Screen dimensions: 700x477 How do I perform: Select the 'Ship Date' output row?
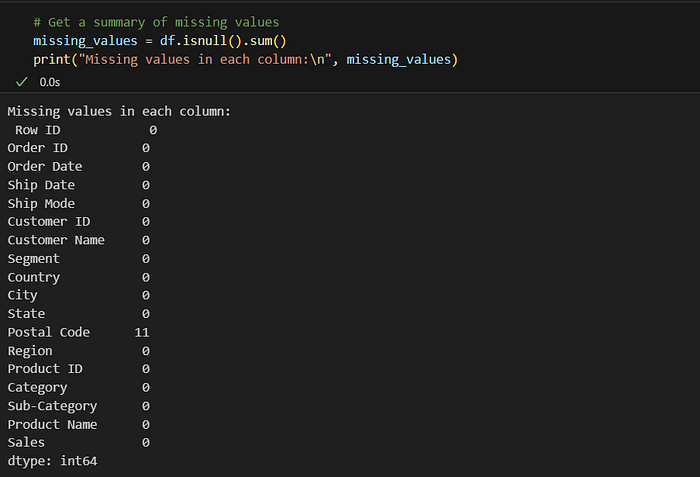(x=79, y=185)
